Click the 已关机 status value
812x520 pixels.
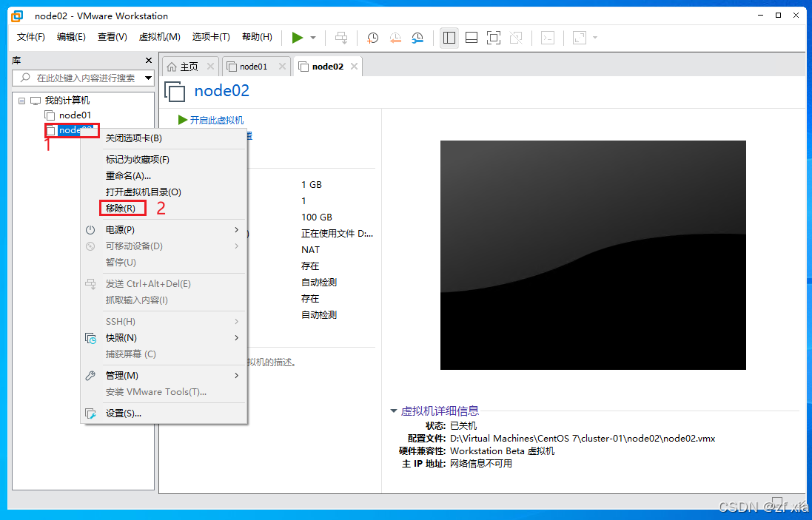tap(463, 426)
